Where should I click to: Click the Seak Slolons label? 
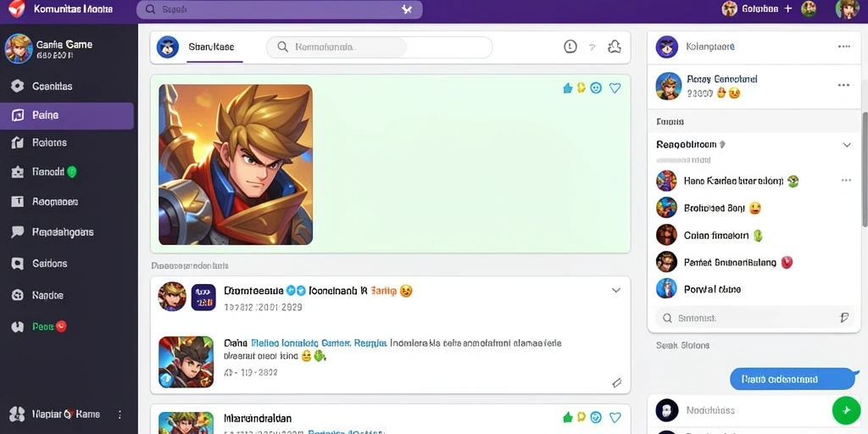pyautogui.click(x=682, y=346)
